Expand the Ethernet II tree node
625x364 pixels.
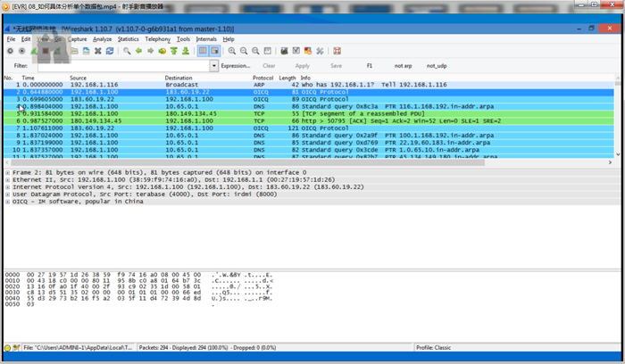click(7, 179)
